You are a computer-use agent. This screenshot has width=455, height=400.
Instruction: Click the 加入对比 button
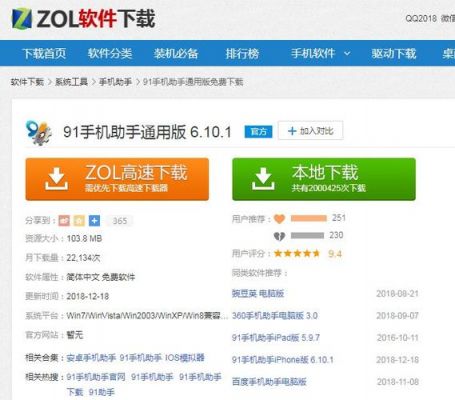(x=311, y=131)
